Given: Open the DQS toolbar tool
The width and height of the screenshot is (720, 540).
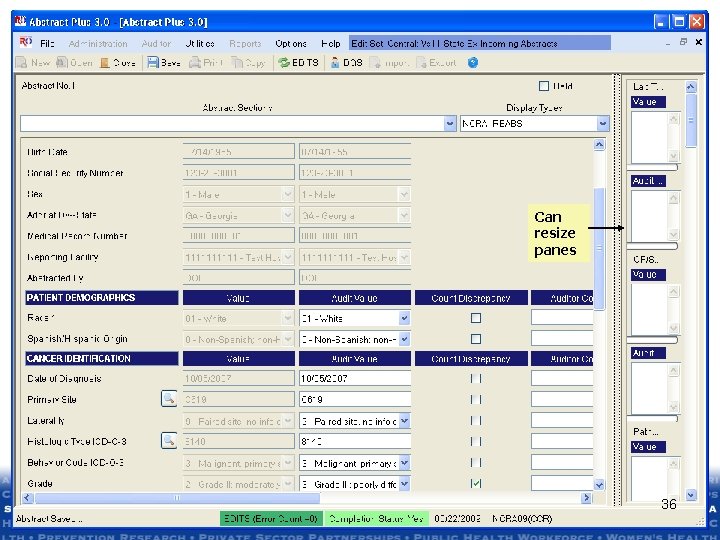Looking at the screenshot, I should 335,62.
